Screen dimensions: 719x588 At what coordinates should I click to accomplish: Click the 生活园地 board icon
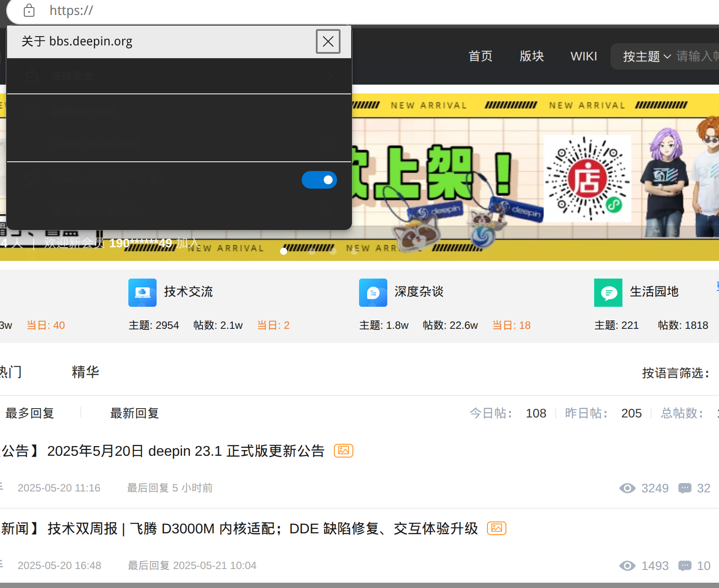point(608,293)
